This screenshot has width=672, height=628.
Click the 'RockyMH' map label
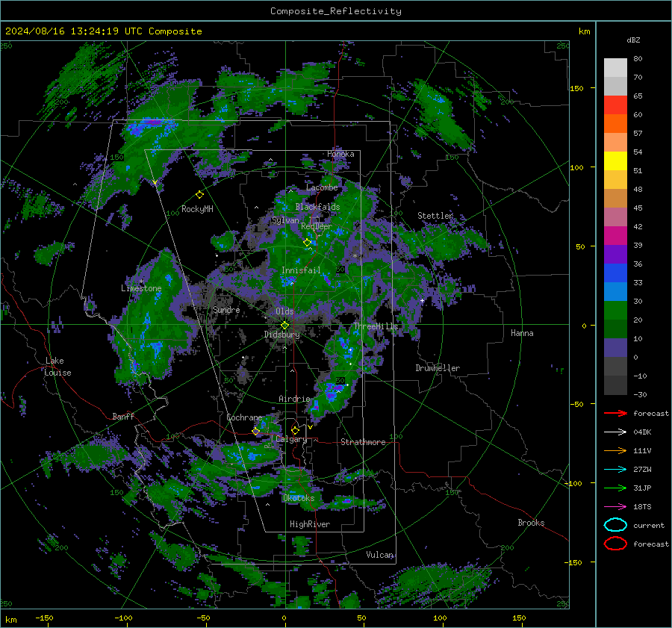197,209
